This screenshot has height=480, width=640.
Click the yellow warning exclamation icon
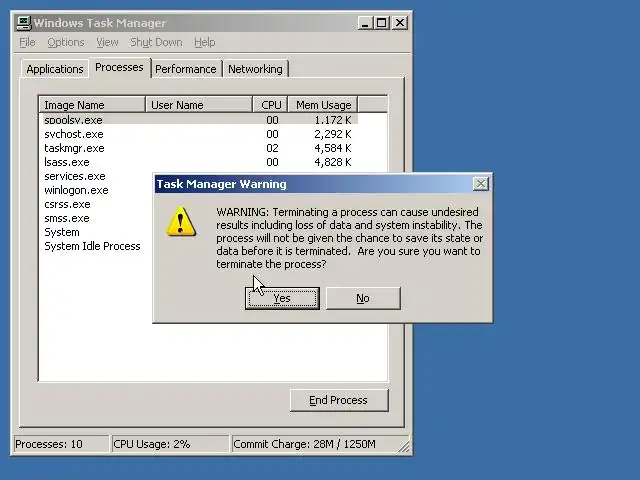pyautogui.click(x=181, y=221)
